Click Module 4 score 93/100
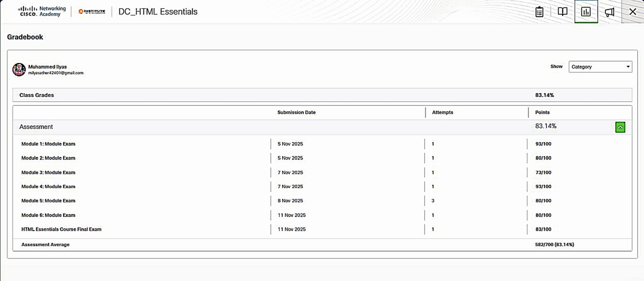 point(543,187)
